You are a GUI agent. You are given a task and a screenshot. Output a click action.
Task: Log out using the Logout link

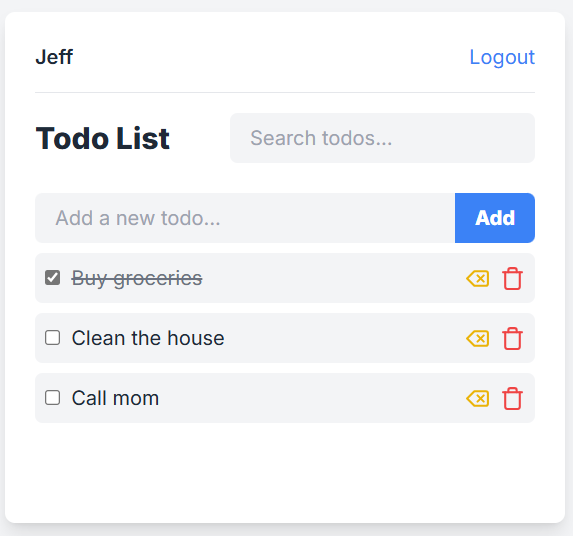502,57
